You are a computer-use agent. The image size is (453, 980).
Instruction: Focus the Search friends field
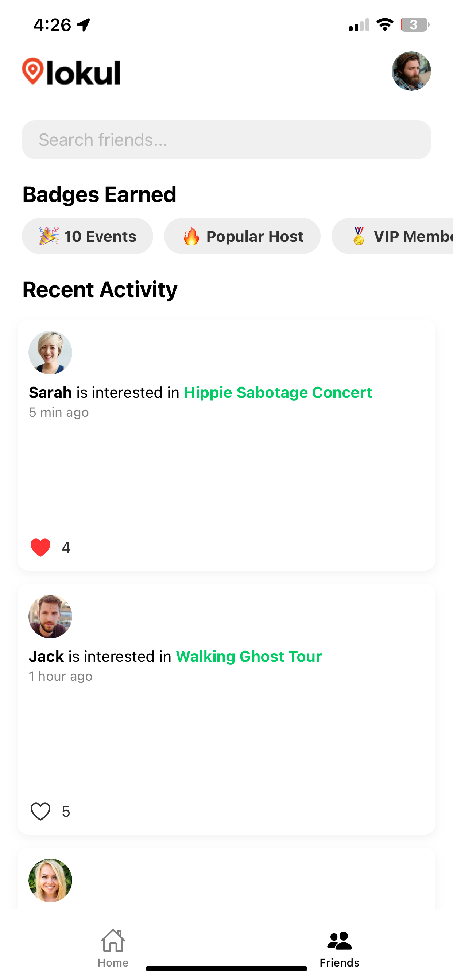click(226, 140)
